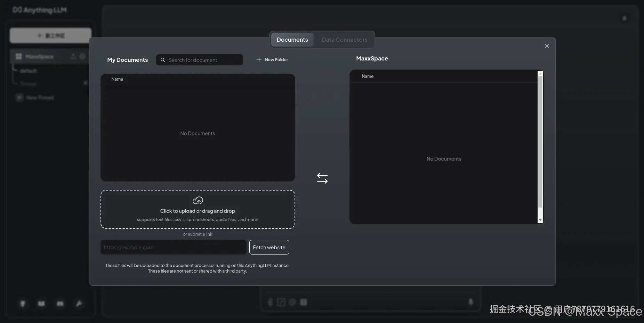The width and height of the screenshot is (644, 323).
Task: Click the slash command icon in the chat input
Action: [x=281, y=302]
